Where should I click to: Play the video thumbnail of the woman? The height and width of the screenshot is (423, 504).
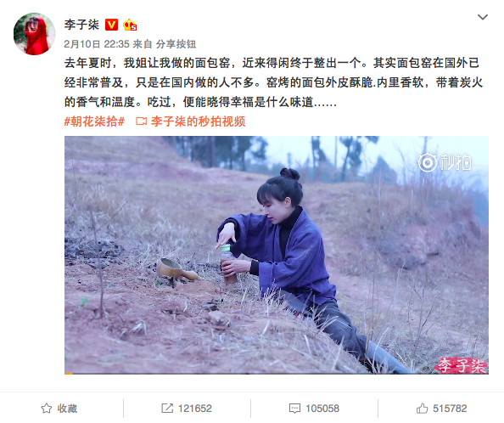(277, 255)
